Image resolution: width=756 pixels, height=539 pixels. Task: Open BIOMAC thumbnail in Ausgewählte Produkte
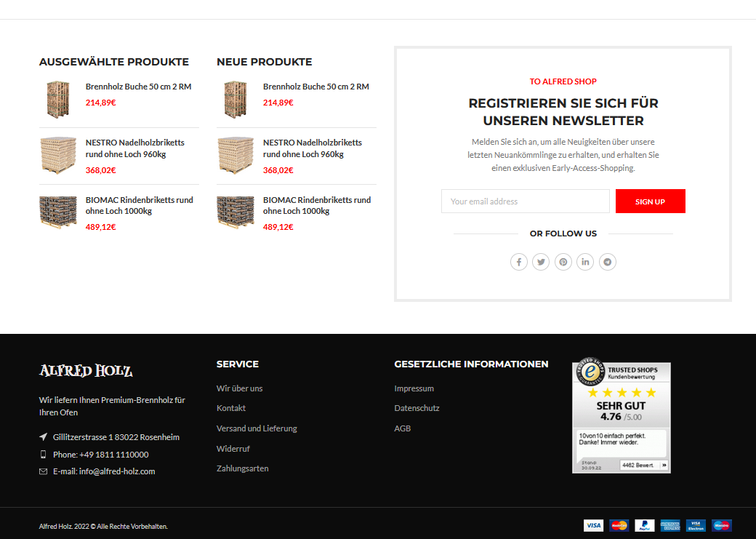(x=58, y=212)
